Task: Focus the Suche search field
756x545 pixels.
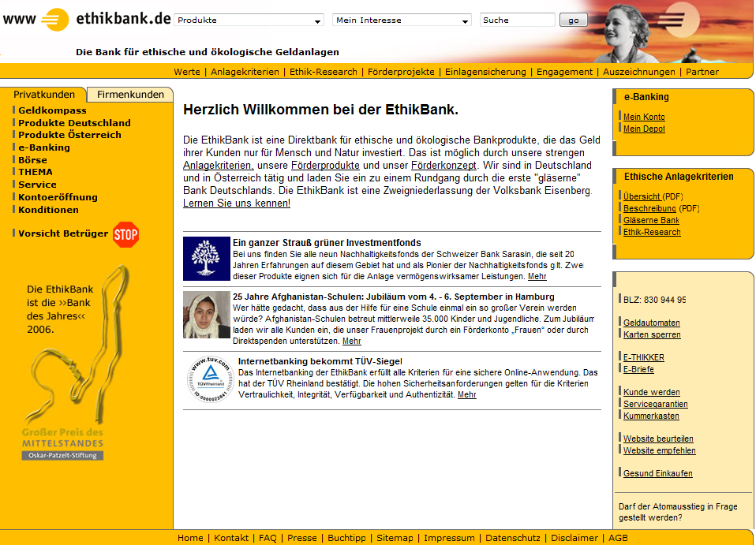Action: coord(517,21)
